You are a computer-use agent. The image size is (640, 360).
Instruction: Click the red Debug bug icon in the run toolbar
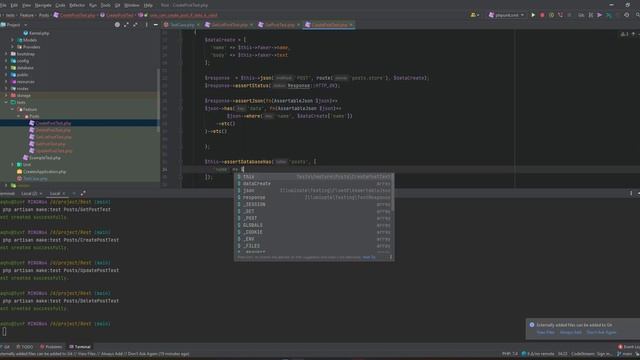point(542,15)
